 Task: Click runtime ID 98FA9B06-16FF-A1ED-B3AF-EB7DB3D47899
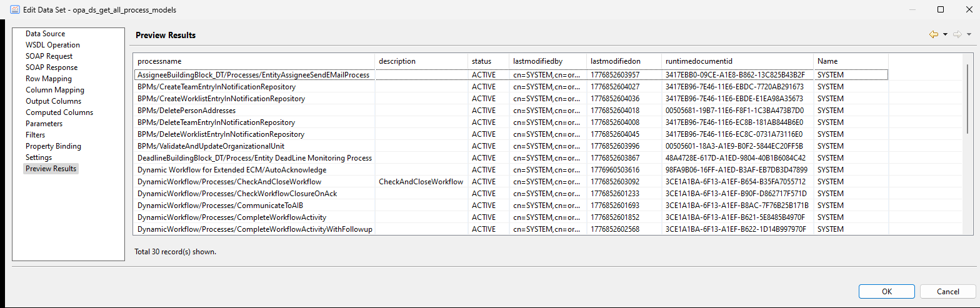(736, 170)
